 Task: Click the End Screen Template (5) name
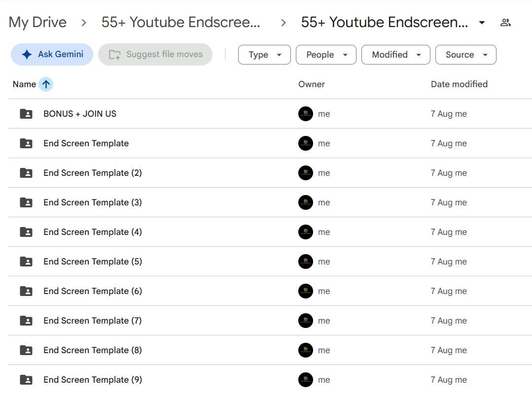pos(93,262)
